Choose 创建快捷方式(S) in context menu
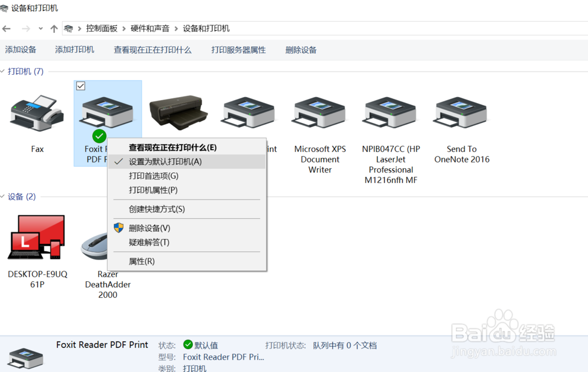 point(187,209)
